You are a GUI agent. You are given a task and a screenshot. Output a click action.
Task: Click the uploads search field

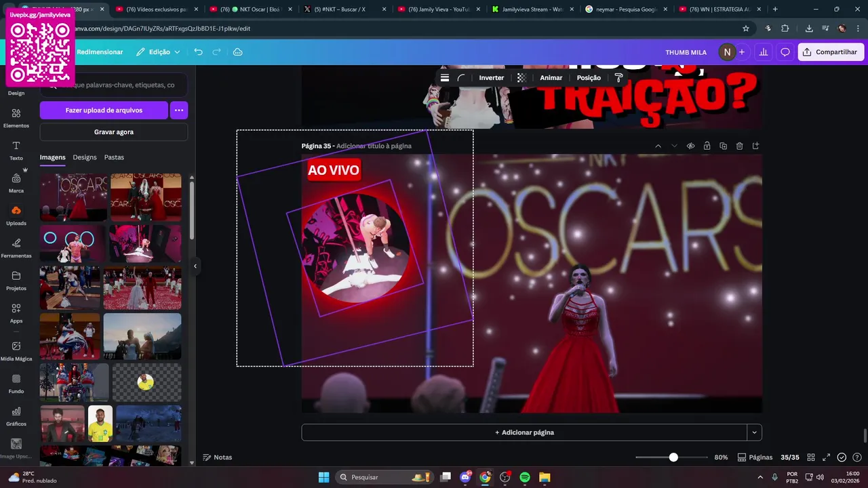(x=113, y=85)
